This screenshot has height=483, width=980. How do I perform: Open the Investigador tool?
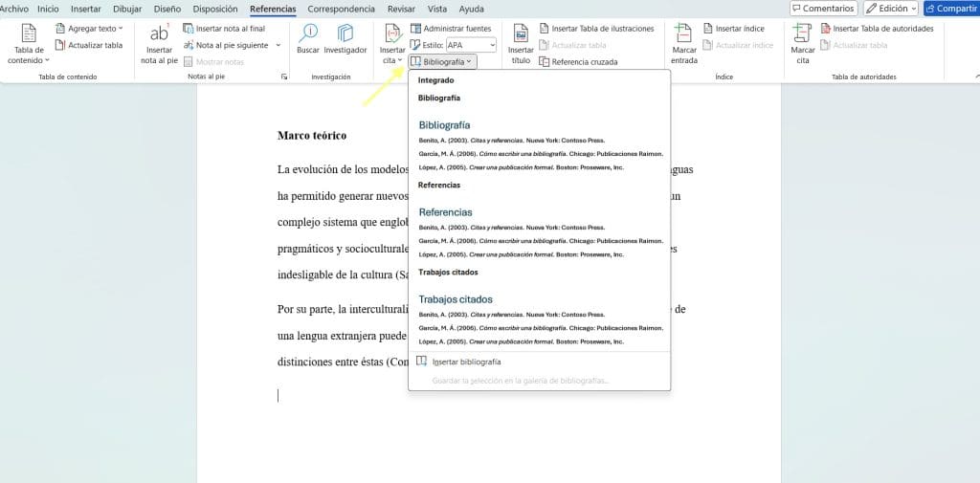pos(345,39)
